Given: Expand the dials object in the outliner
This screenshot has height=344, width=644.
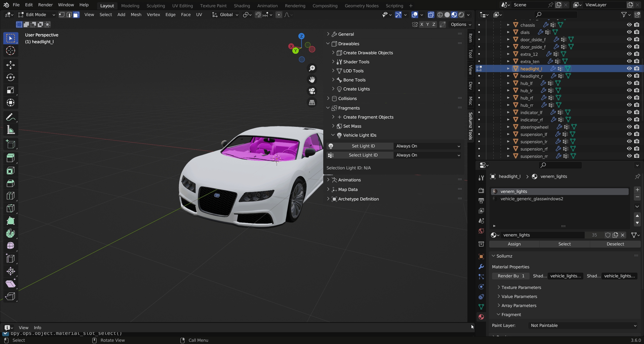Looking at the screenshot, I should coord(508,32).
